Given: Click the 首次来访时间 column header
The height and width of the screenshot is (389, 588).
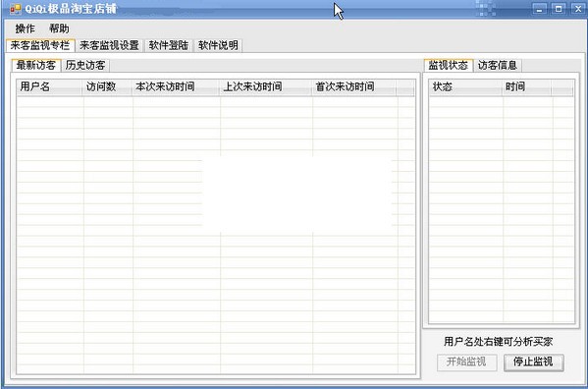Looking at the screenshot, I should pos(354,87).
